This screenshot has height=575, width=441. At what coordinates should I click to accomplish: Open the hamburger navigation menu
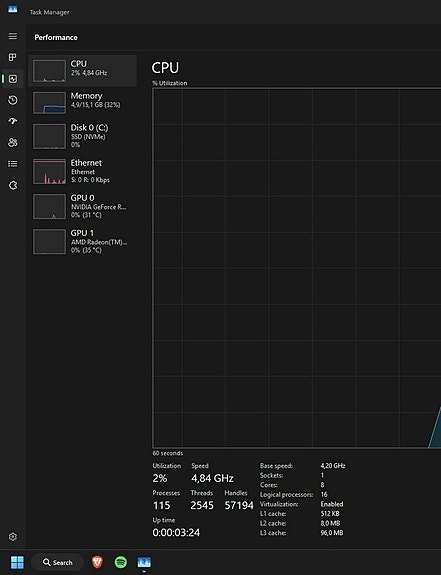click(x=13, y=36)
